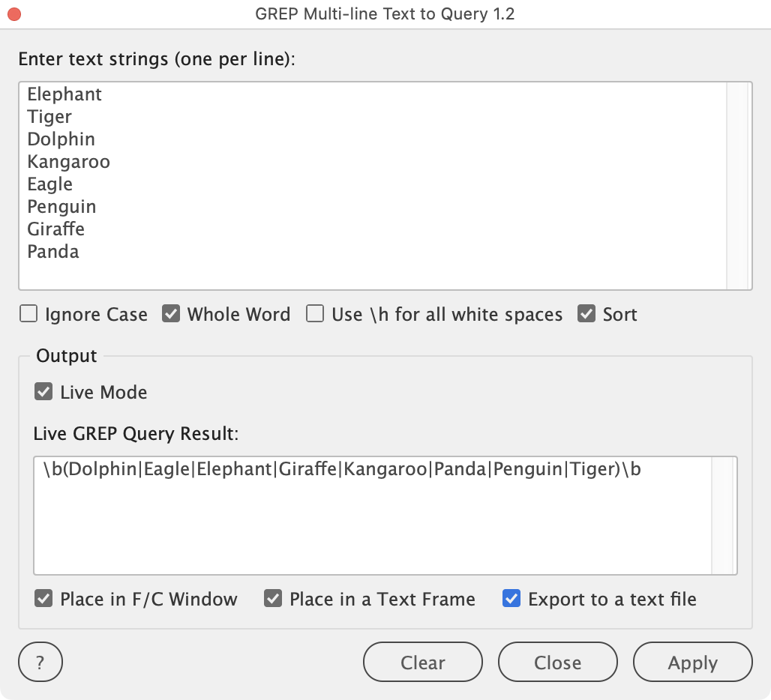Disable the Sort checkbox
Viewport: 771px width, 700px height.
pyautogui.click(x=586, y=314)
